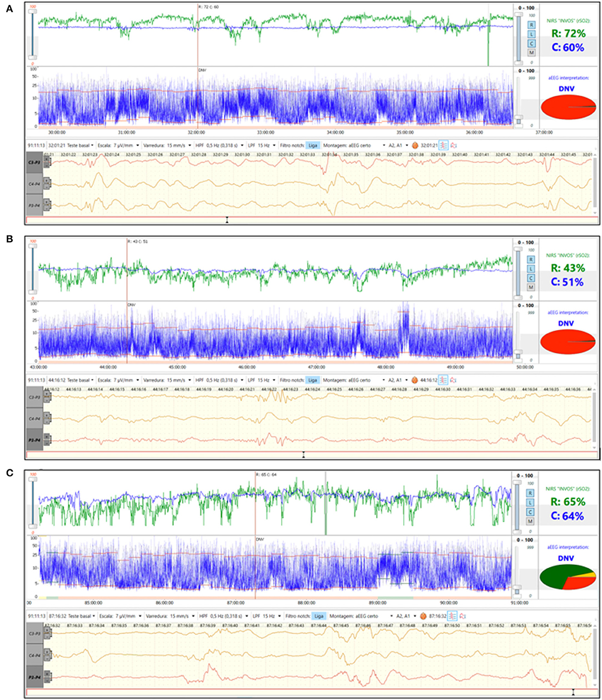This screenshot has width=602, height=700.
Task: Click the green-red aEEG pie chart in panel C
Action: [568, 576]
